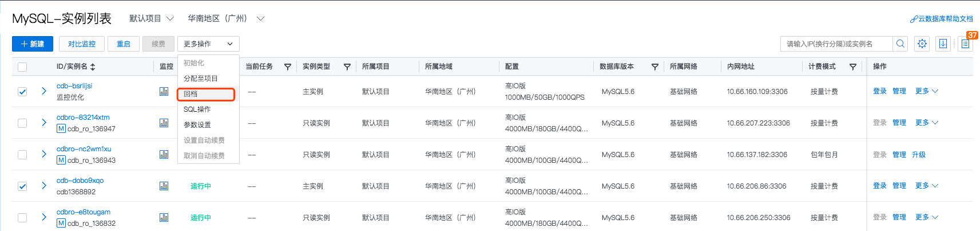Open 更多 dropdown for cdb-dobo9xqo row
The height and width of the screenshot is (231, 980).
point(927,186)
